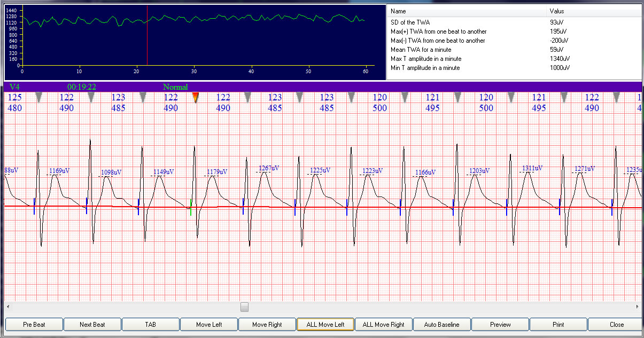The height and width of the screenshot is (338, 644).
Task: Click the green T-wave onset marker on baseline
Action: tap(191, 208)
